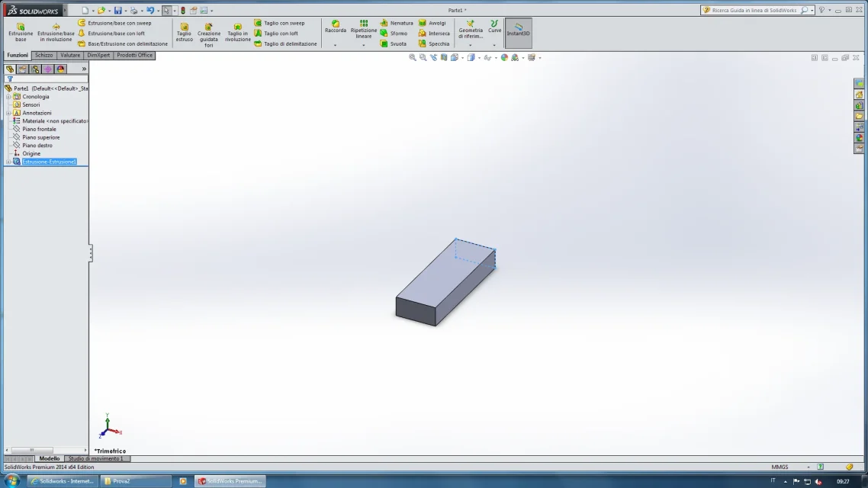This screenshot has height=488, width=868.
Task: Click SolidWorks help search field
Action: click(x=754, y=10)
